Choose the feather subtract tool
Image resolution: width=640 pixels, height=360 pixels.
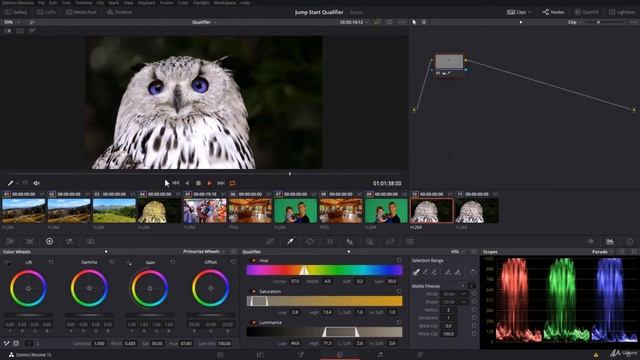pos(448,272)
